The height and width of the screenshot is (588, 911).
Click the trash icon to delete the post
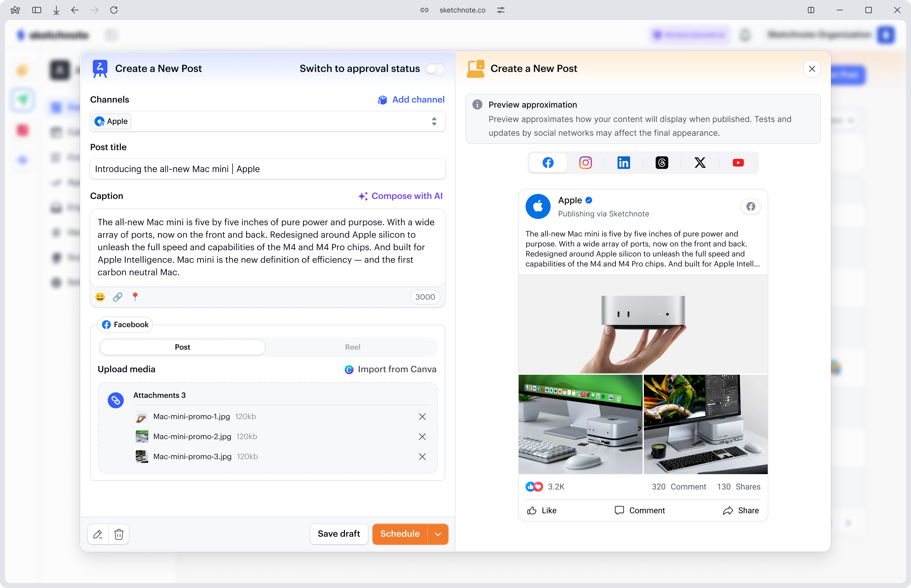pyautogui.click(x=119, y=534)
